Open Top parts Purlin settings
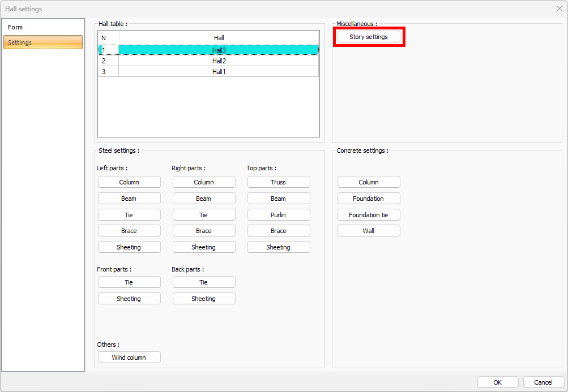 pos(279,215)
